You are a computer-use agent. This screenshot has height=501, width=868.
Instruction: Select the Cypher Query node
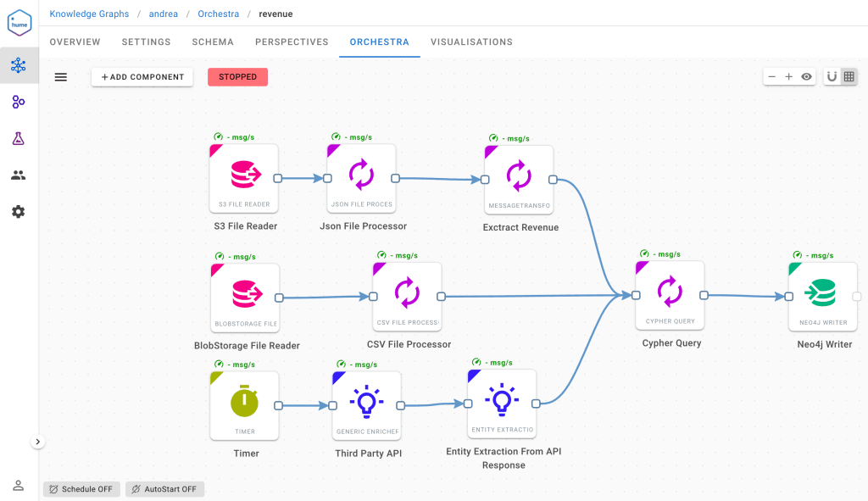click(670, 293)
